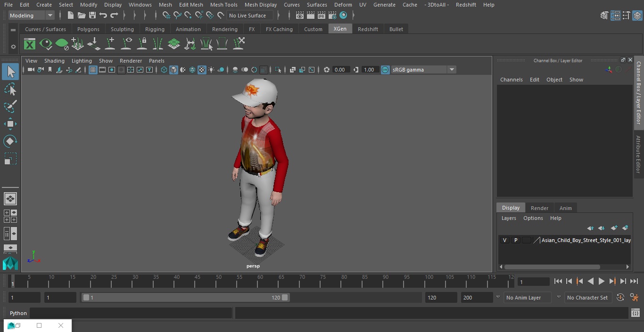This screenshot has height=332, width=644.
Task: Click the layer editor horizontal scrollbar
Action: (552, 267)
